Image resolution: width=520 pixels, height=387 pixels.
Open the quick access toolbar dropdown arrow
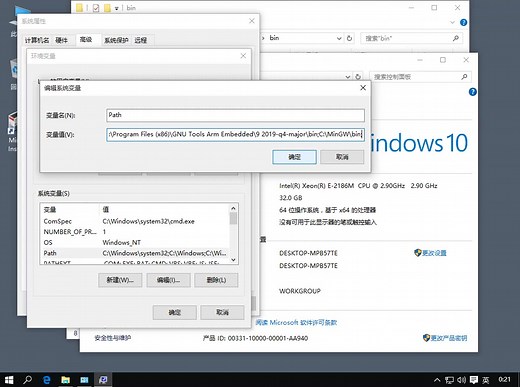click(x=117, y=8)
